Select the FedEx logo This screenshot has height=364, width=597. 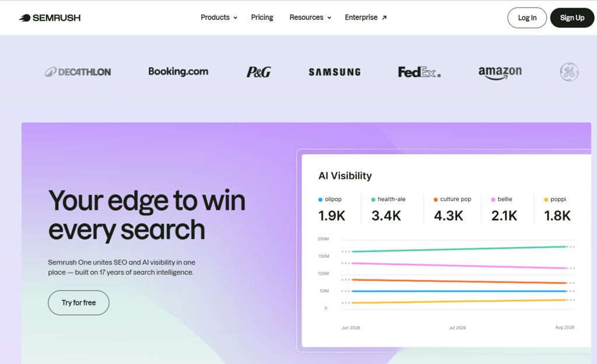click(419, 72)
